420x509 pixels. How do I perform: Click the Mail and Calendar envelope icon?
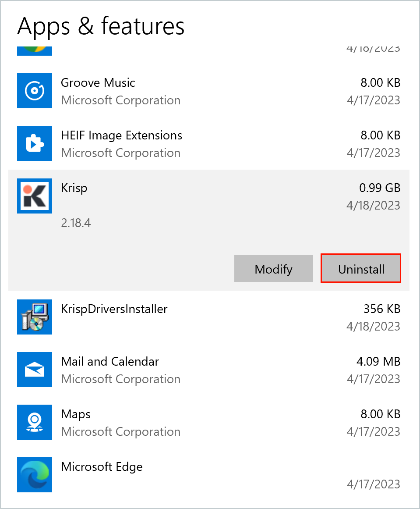(x=34, y=370)
